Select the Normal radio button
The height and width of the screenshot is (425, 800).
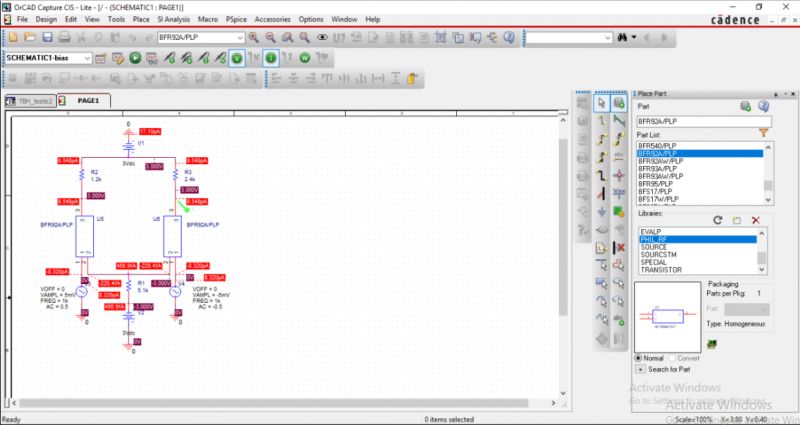click(638, 358)
